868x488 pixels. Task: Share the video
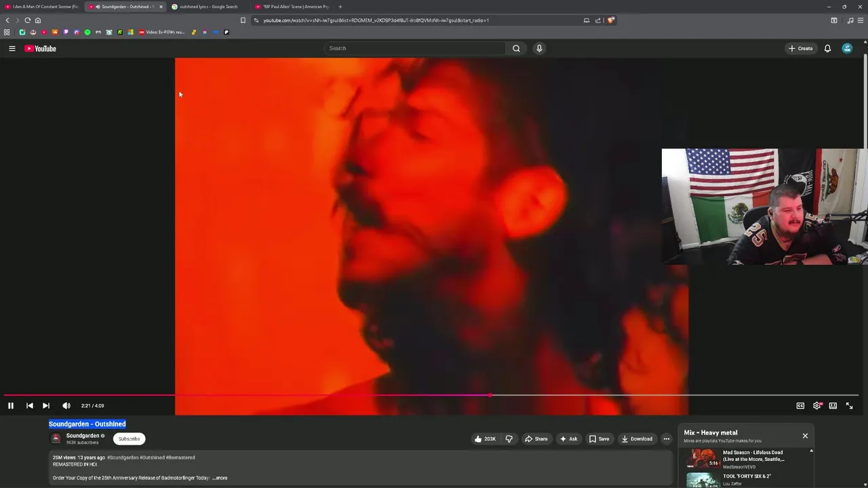[x=536, y=439]
